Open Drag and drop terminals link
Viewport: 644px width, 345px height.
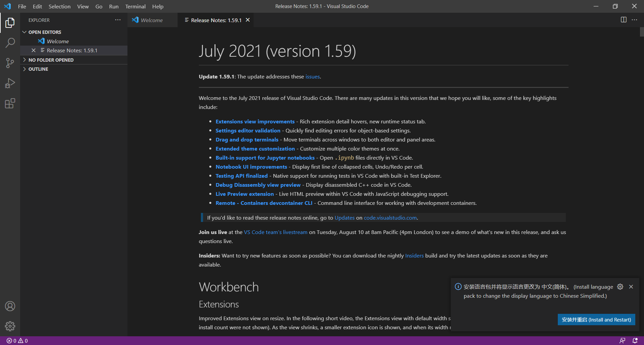[x=247, y=140]
